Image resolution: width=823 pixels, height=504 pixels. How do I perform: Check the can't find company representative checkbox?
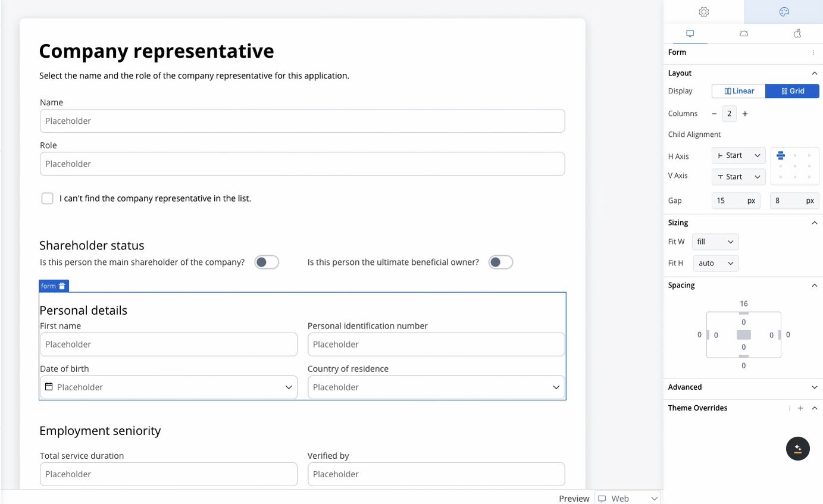pyautogui.click(x=48, y=198)
